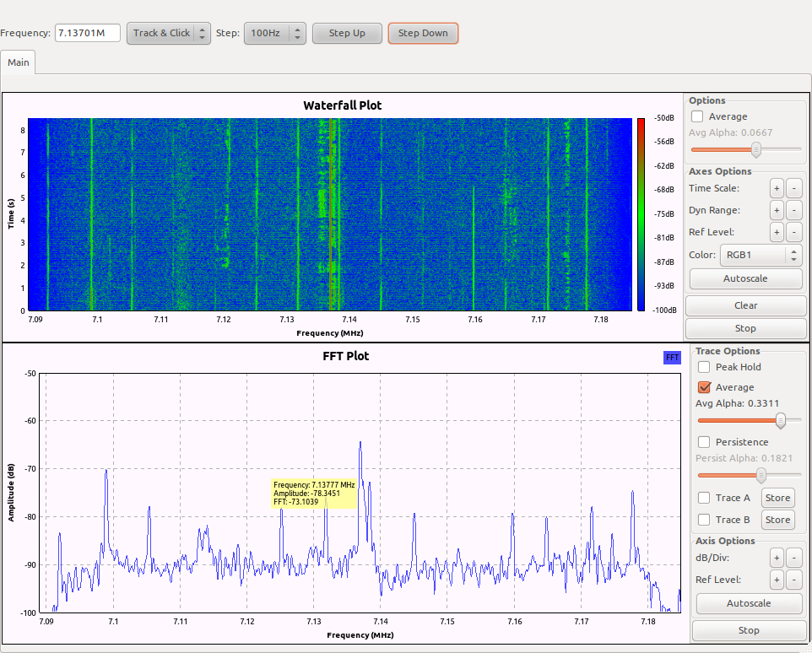Select the Main tab
The height and width of the screenshot is (653, 812).
pyautogui.click(x=18, y=62)
